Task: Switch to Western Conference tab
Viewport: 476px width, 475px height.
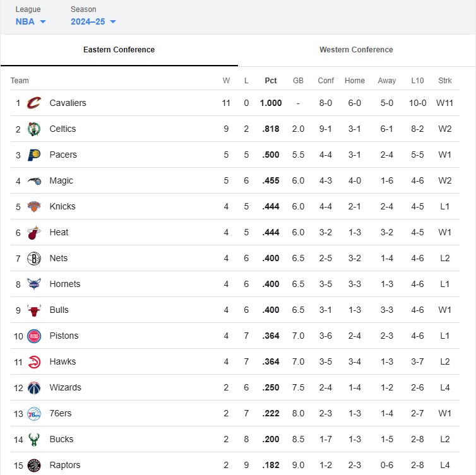Action: [356, 50]
